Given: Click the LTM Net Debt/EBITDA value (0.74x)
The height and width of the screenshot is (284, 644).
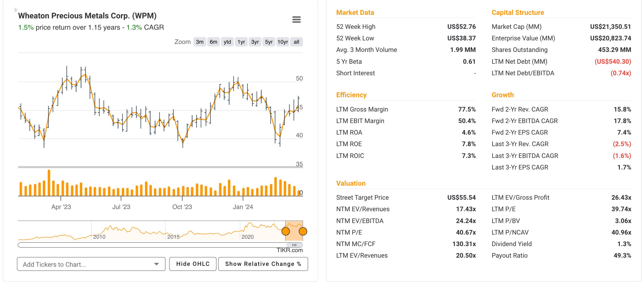Looking at the screenshot, I should [621, 73].
